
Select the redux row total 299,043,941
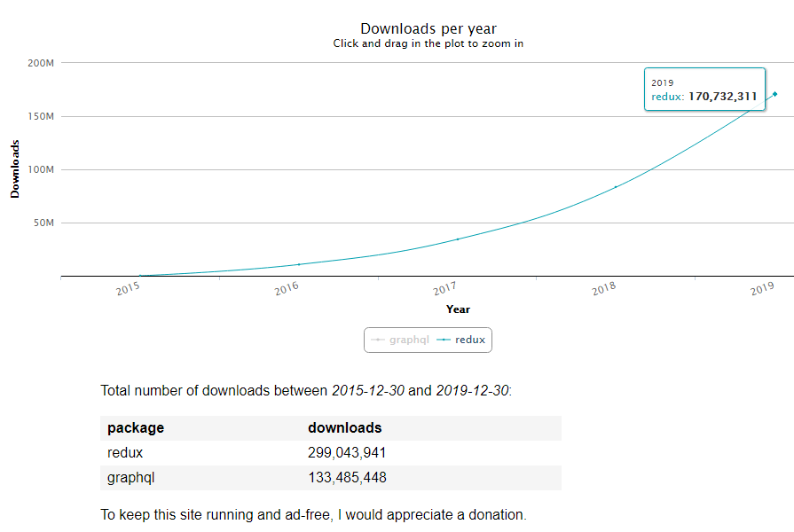347,453
